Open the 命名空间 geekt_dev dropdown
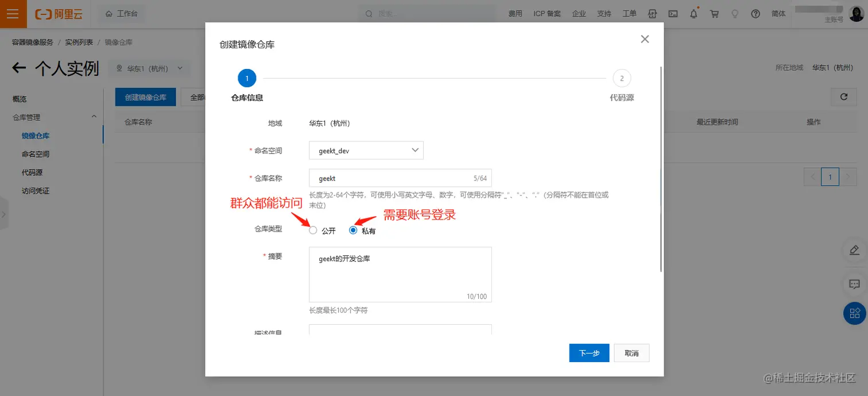The height and width of the screenshot is (396, 868). 366,151
